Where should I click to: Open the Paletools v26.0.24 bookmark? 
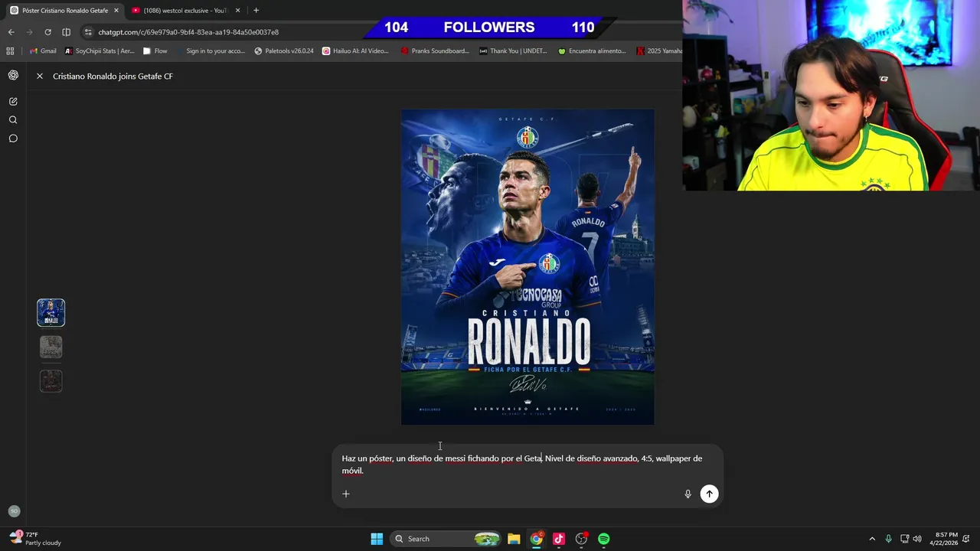[284, 51]
